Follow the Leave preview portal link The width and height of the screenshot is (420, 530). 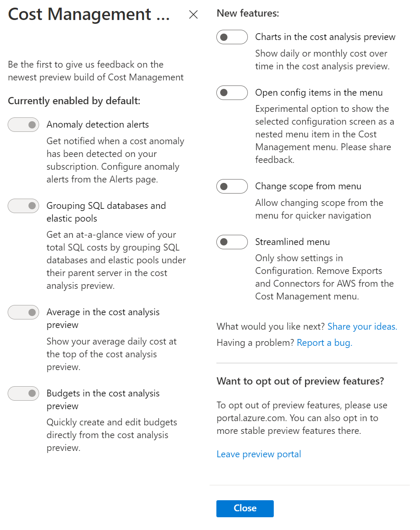pos(259,454)
